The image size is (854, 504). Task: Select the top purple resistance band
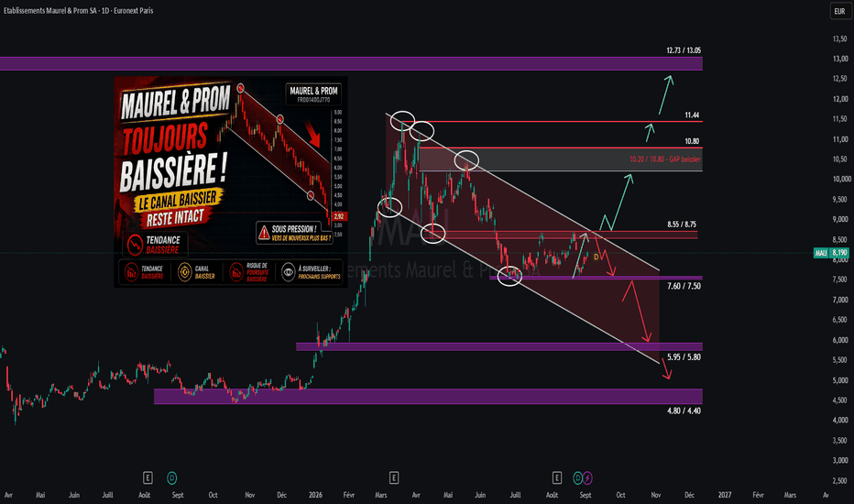pos(351,63)
